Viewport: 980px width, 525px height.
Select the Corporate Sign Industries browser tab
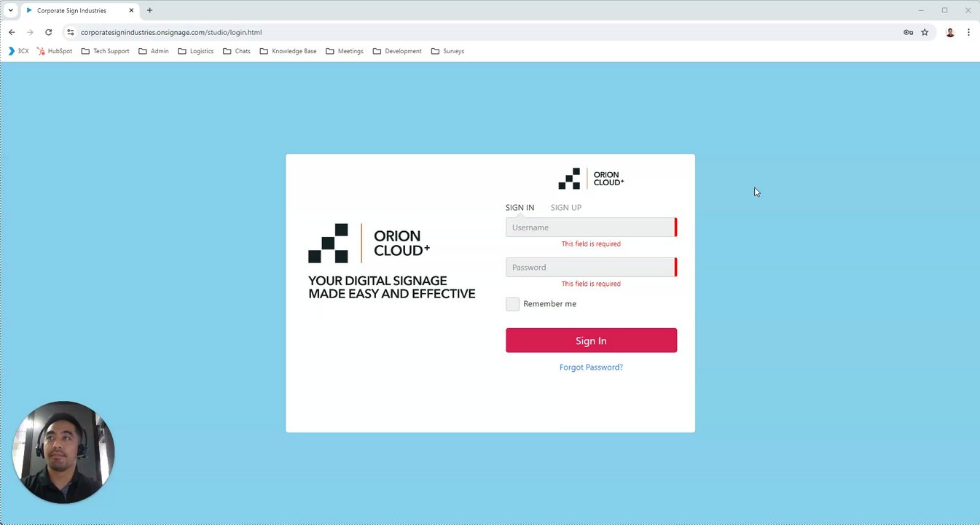[x=80, y=10]
